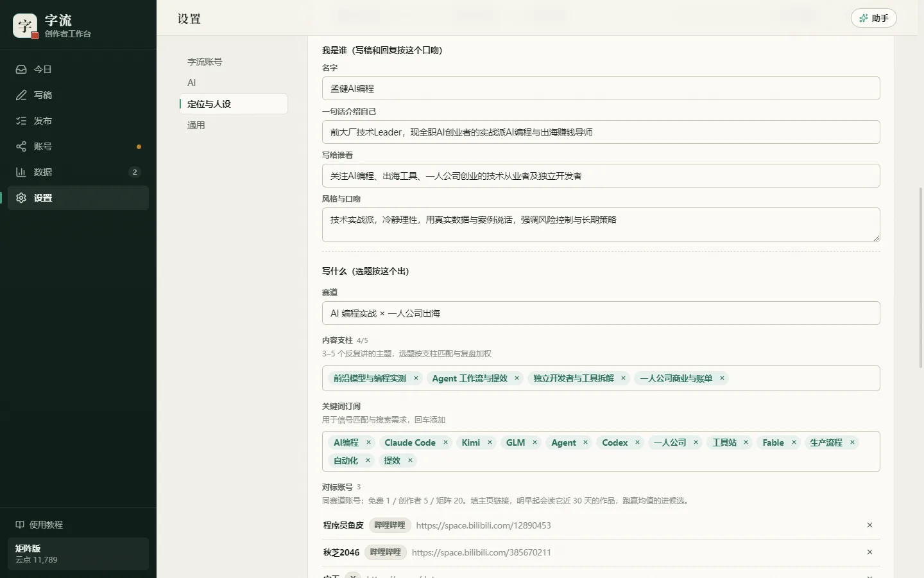
Task: Click the 秋芝2046 bilibili URL text
Action: click(481, 552)
